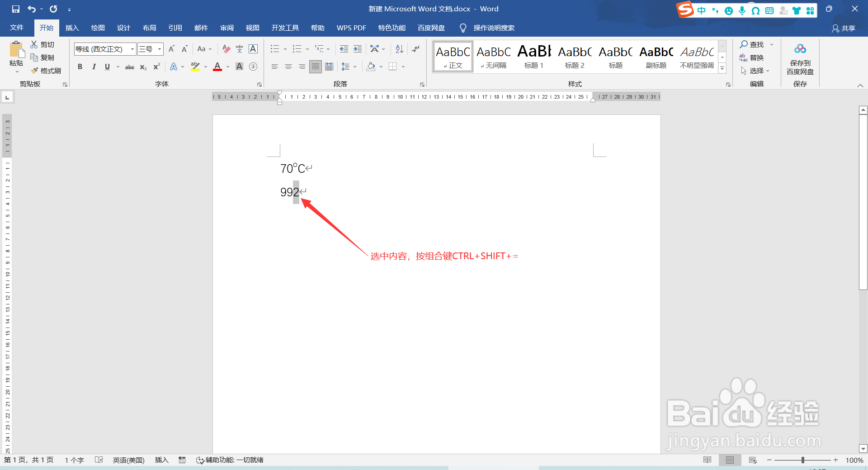
Task: Toggle show/hide paragraph marks
Action: 416,49
